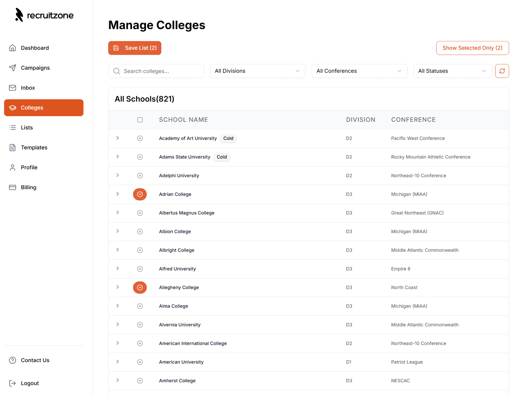The height and width of the screenshot is (395, 532).
Task: Open the All Divisions dropdown
Action: coord(257,71)
